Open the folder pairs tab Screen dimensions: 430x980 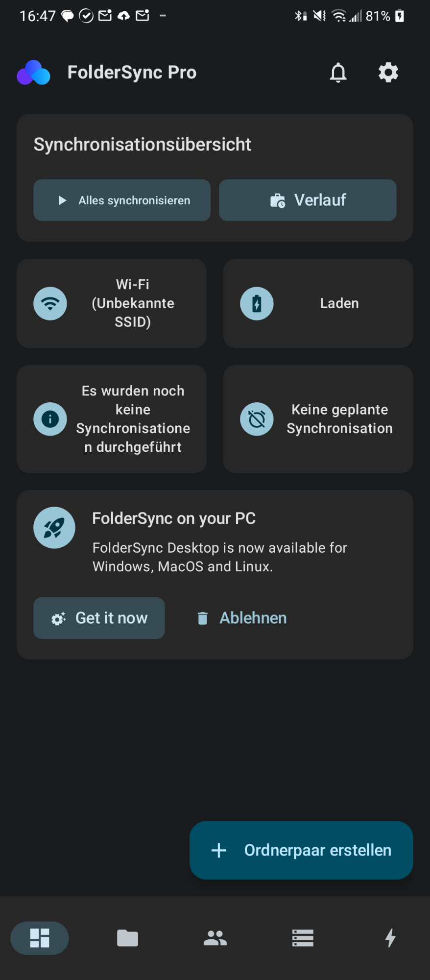tap(127, 938)
